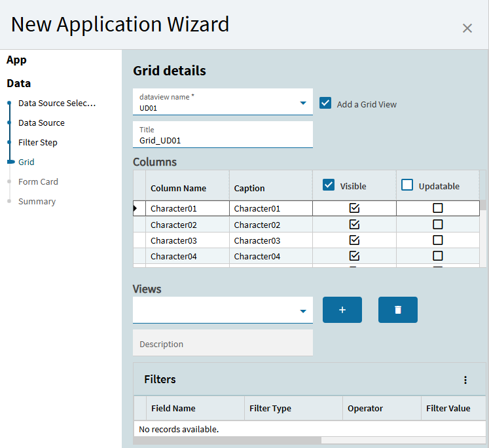Check Updatable for Character02
Image resolution: width=489 pixels, height=448 pixels.
pos(438,224)
